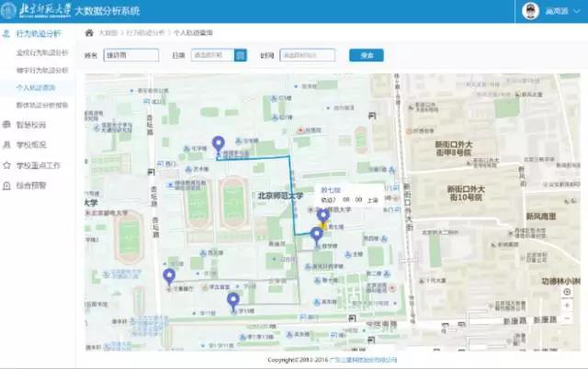Click the 姓名 name input field
The image size is (588, 369).
pos(131,55)
